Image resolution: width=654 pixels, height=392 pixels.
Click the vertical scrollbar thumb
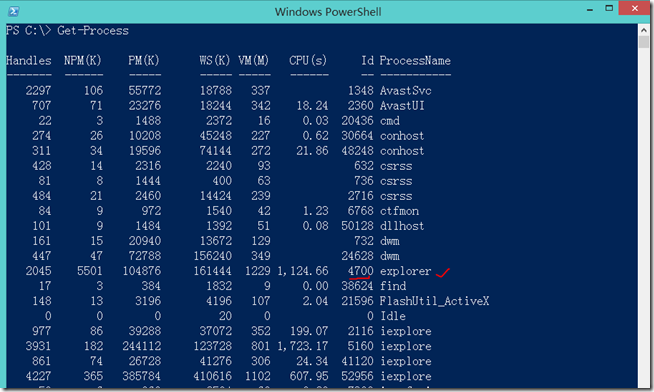point(644,42)
